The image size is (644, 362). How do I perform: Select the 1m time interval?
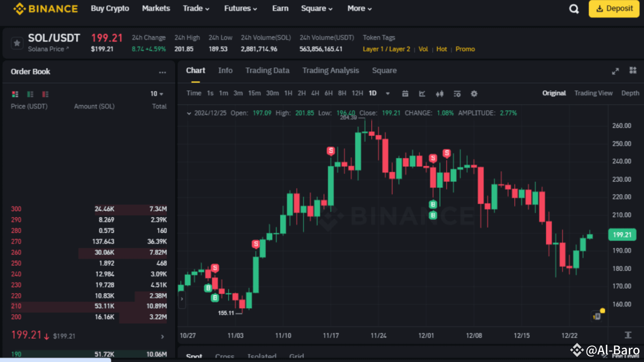tap(223, 93)
